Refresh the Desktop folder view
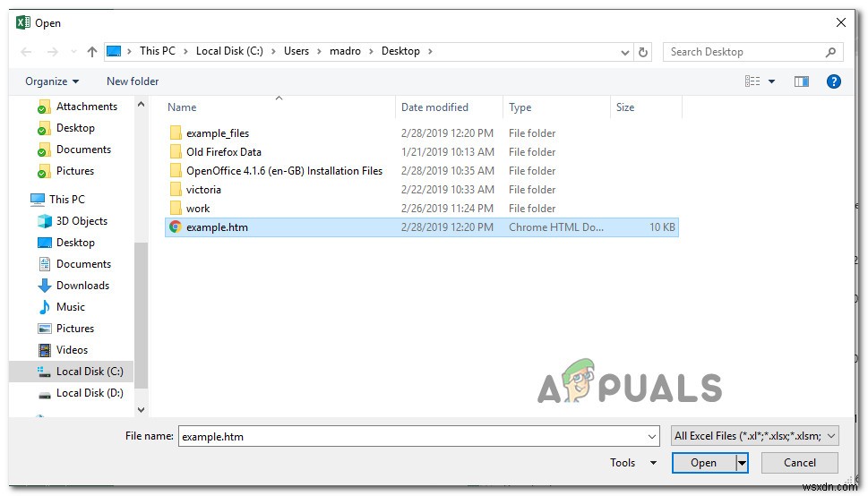This screenshot has width=868, height=496. point(642,52)
